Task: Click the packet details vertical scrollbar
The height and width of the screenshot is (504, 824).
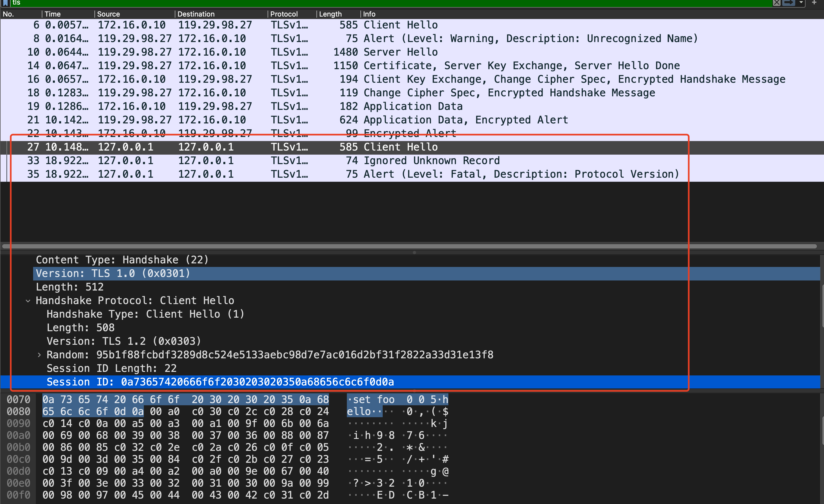Action: coord(822,306)
